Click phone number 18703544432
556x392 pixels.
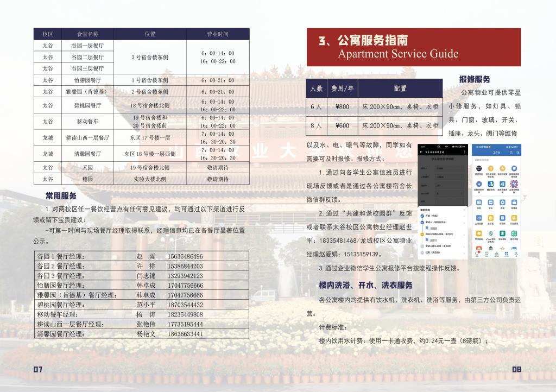[x=185, y=305]
